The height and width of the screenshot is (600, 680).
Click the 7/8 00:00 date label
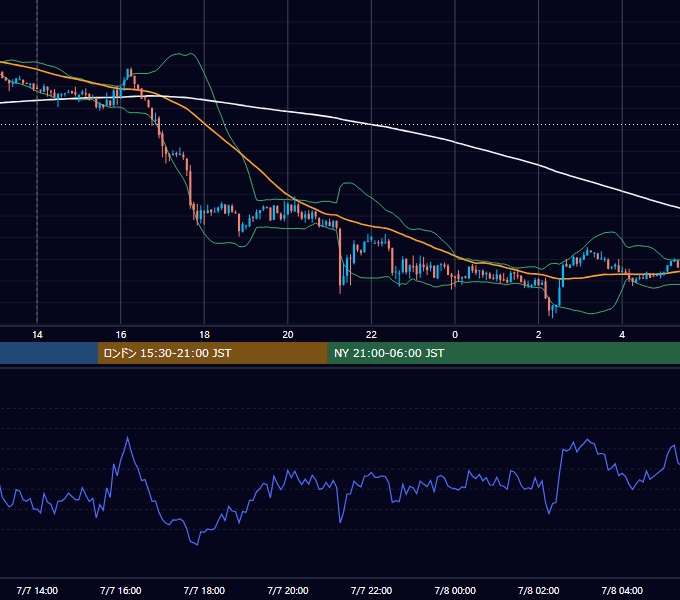(x=455, y=590)
